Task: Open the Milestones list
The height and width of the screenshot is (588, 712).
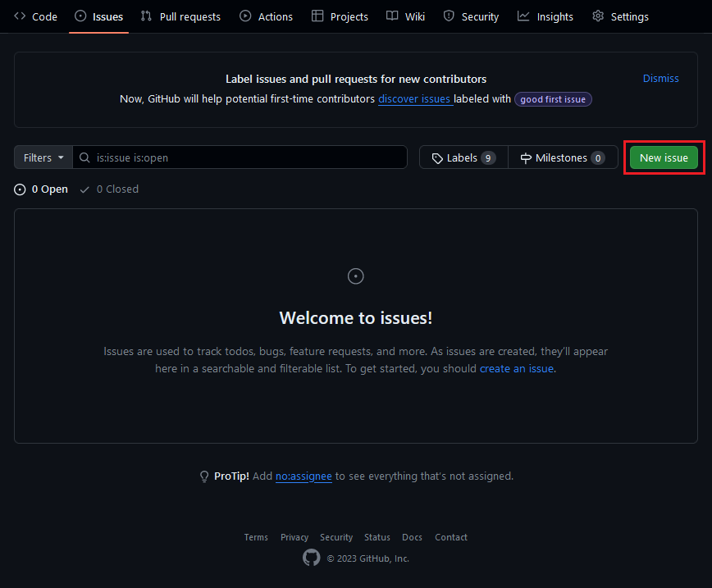Action: coord(563,157)
